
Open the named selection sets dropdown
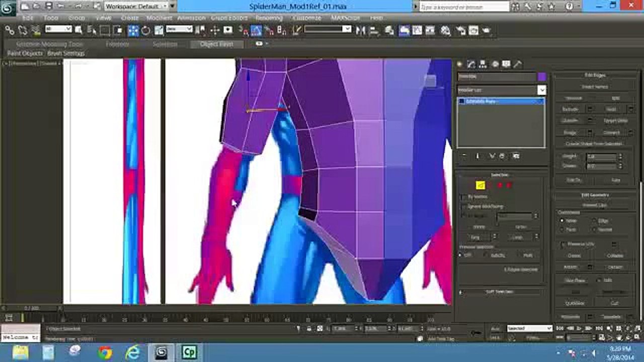328,29
